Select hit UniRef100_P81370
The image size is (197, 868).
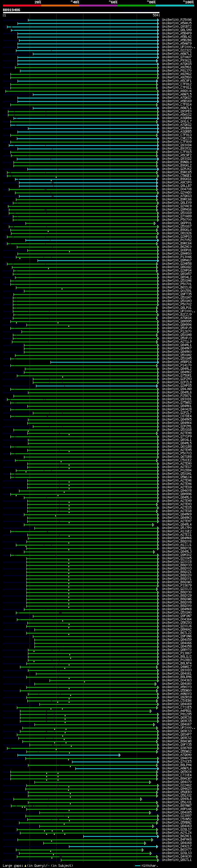pyautogui.click(x=176, y=71)
